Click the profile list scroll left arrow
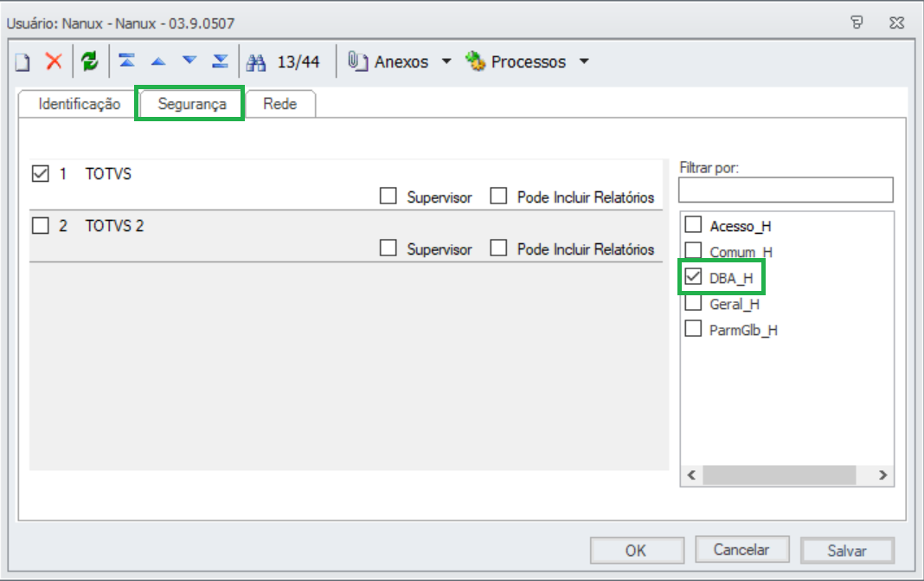924x581 pixels. (692, 474)
